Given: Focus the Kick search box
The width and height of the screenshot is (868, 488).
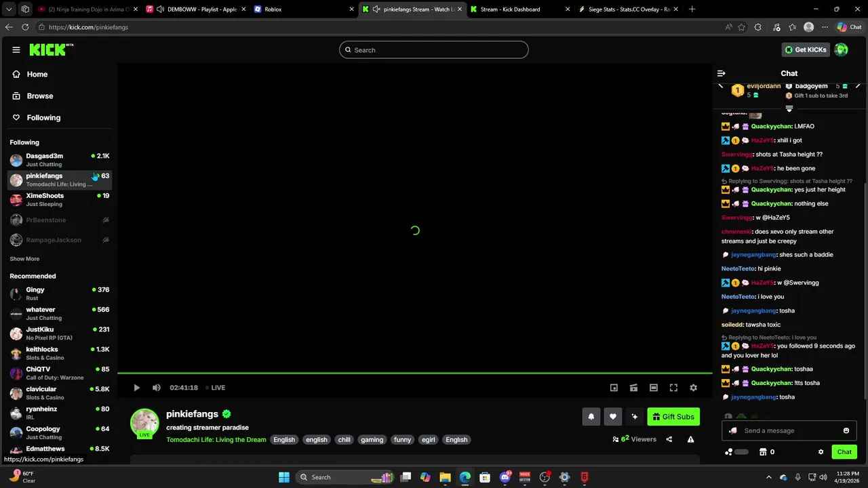Looking at the screenshot, I should pos(434,50).
